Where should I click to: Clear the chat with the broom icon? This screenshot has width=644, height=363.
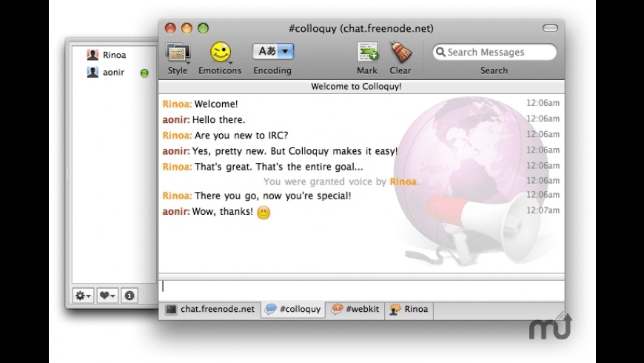400,52
